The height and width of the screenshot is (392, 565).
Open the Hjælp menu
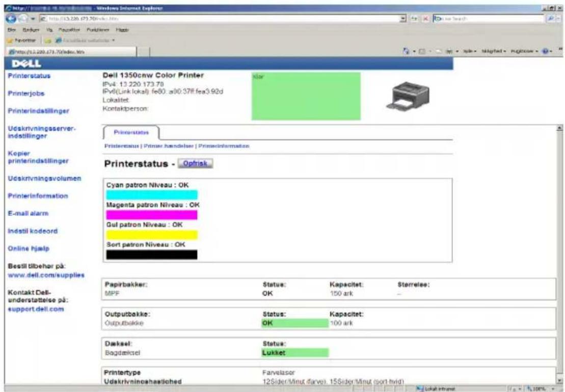(122, 30)
